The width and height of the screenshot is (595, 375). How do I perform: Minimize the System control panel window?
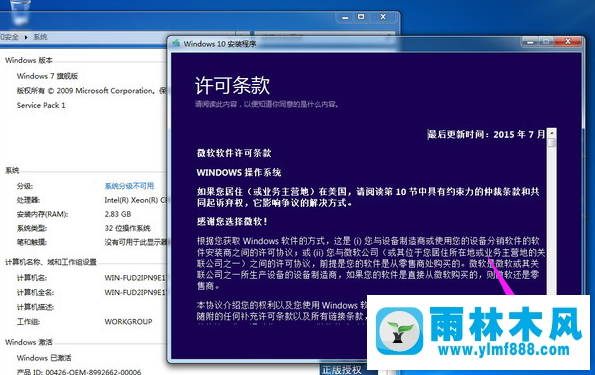coord(345,17)
